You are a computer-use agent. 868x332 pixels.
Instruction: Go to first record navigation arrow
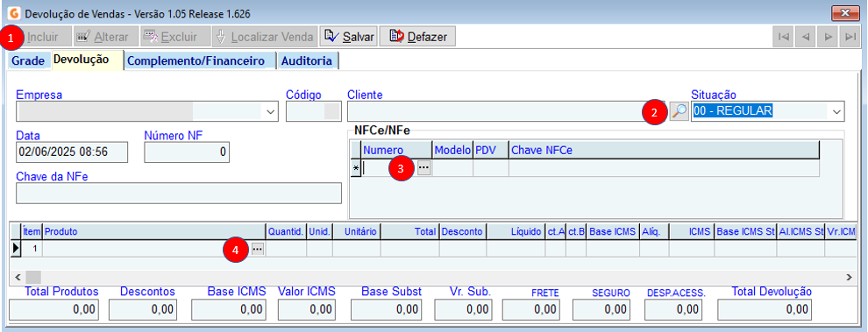click(x=783, y=37)
